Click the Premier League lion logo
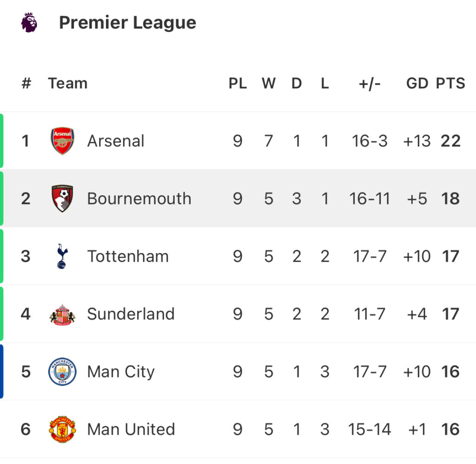Image resolution: width=476 pixels, height=464 pixels. point(29,22)
